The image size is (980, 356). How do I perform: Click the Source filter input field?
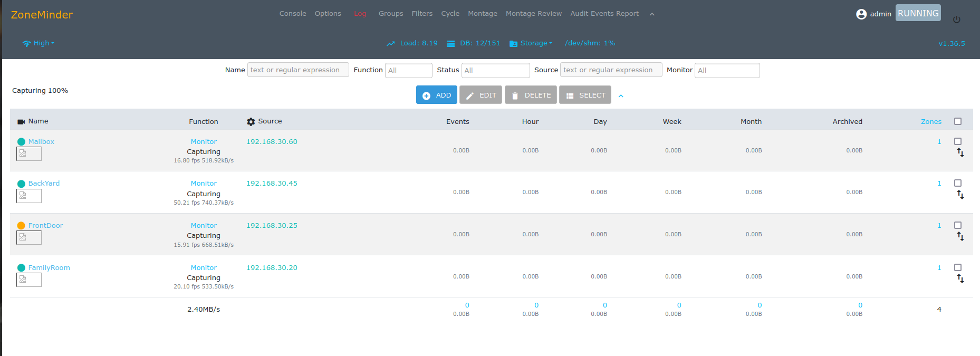611,70
